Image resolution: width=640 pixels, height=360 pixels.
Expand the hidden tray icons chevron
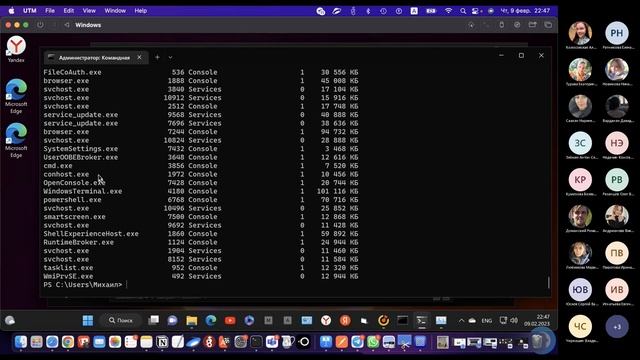[461, 320]
